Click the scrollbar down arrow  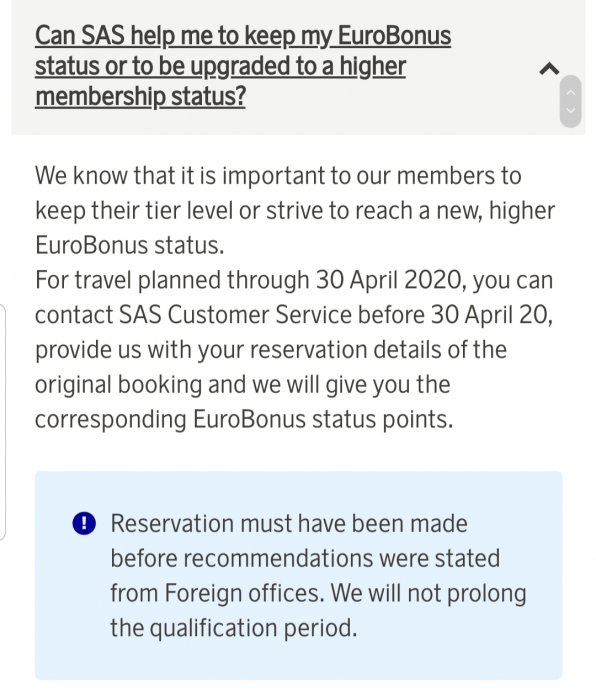(570, 110)
